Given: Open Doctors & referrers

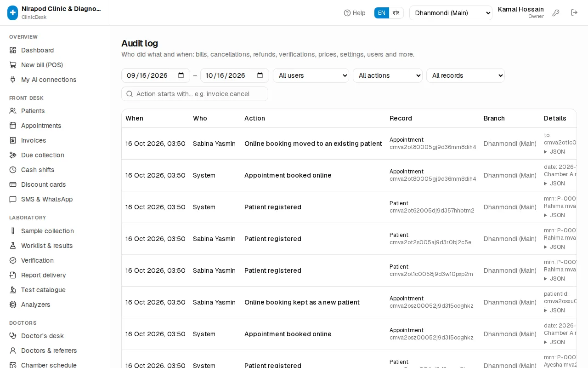Looking at the screenshot, I should tap(55, 351).
